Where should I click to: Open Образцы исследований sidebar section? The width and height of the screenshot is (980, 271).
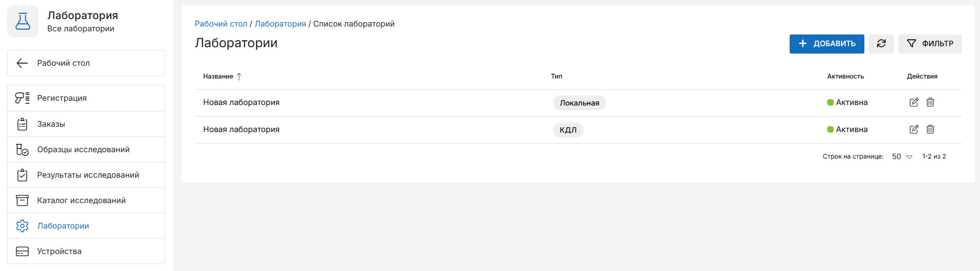point(83,150)
